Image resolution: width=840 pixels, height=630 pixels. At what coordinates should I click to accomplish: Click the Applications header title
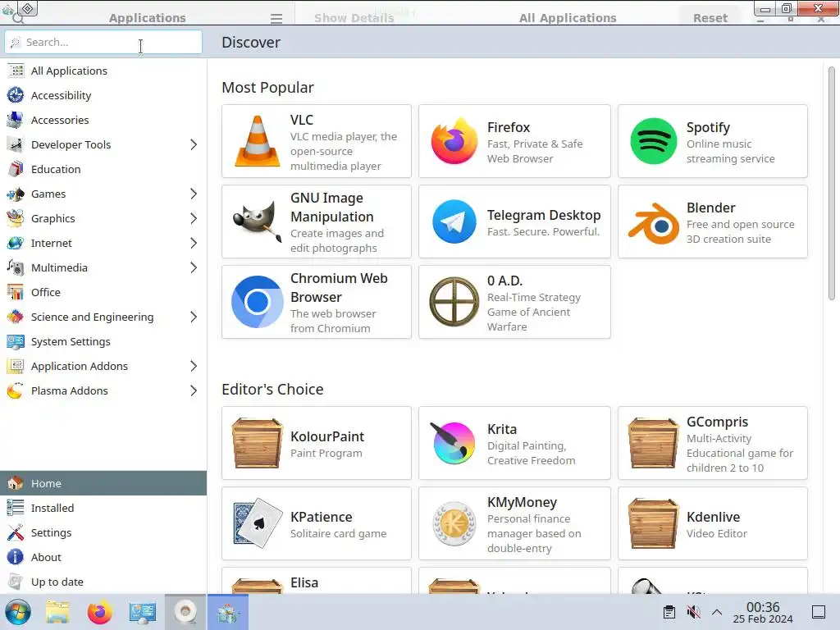tap(148, 18)
